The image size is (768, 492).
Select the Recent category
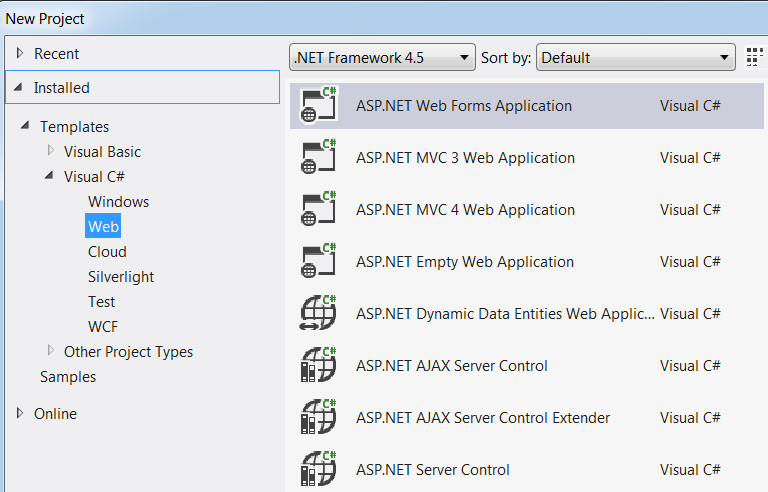click(56, 53)
